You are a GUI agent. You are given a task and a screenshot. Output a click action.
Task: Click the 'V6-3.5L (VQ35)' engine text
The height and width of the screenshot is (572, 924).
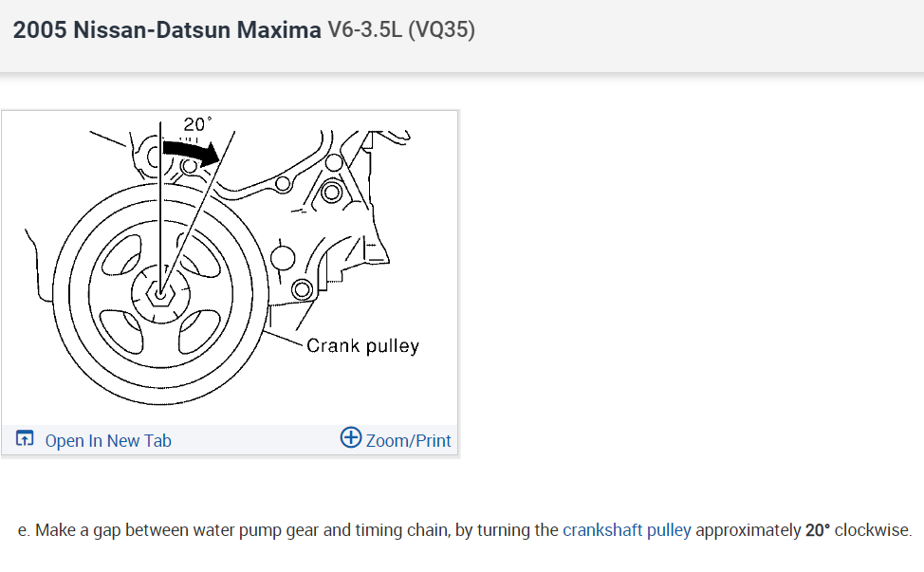tap(401, 30)
